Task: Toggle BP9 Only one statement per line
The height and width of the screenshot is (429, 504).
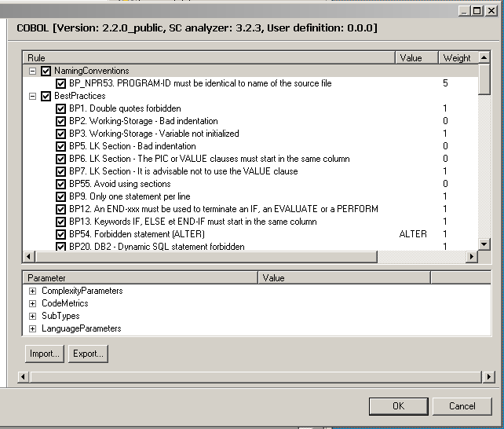Action: [60, 196]
